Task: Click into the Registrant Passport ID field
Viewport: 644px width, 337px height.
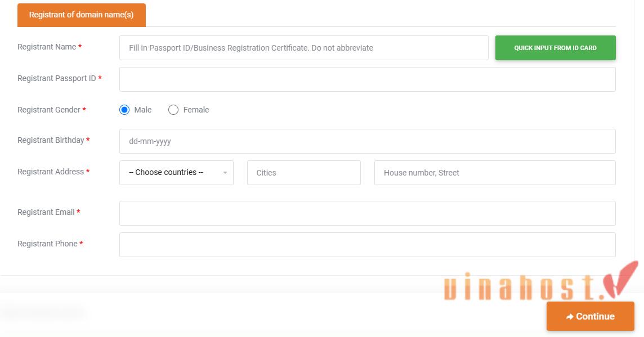Action: click(x=367, y=79)
